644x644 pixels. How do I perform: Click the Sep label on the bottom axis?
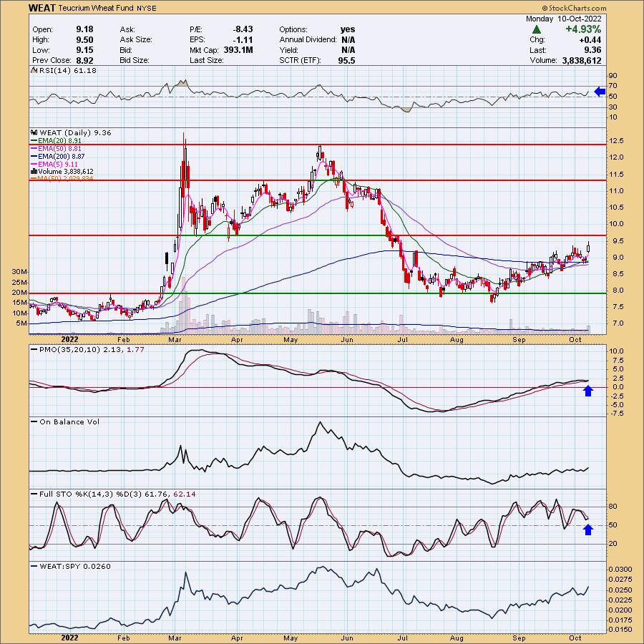[x=519, y=638]
